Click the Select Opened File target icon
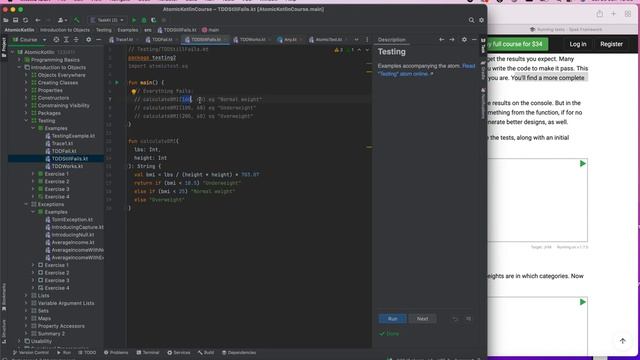This screenshot has width=640, height=360. click(56, 40)
